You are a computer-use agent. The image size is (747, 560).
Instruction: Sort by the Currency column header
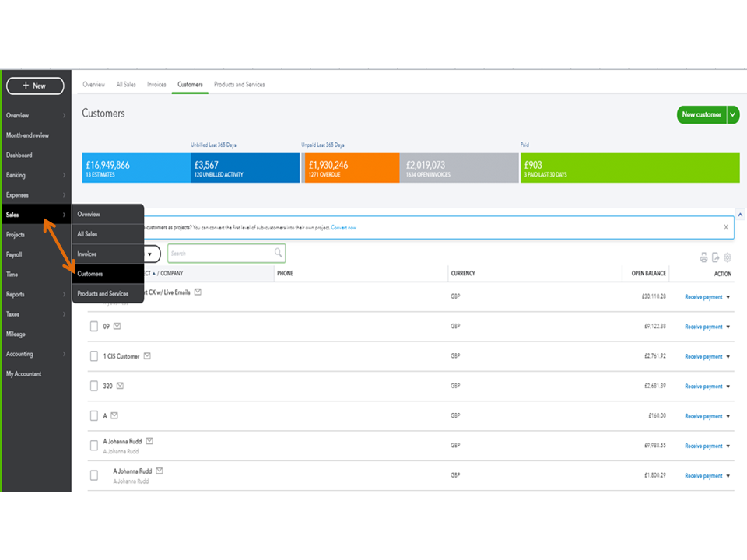tap(463, 273)
